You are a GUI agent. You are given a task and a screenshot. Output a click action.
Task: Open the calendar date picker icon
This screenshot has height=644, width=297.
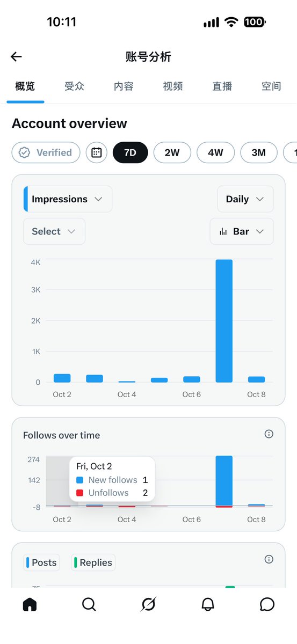[97, 152]
